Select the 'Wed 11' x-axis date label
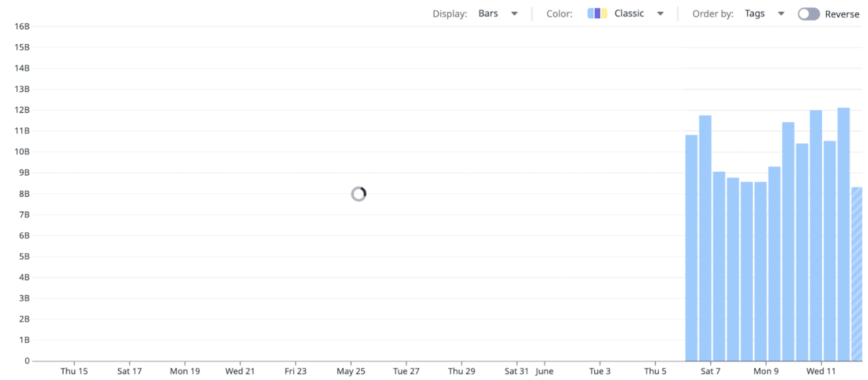Viewport: 868px width, 380px height. 821,371
